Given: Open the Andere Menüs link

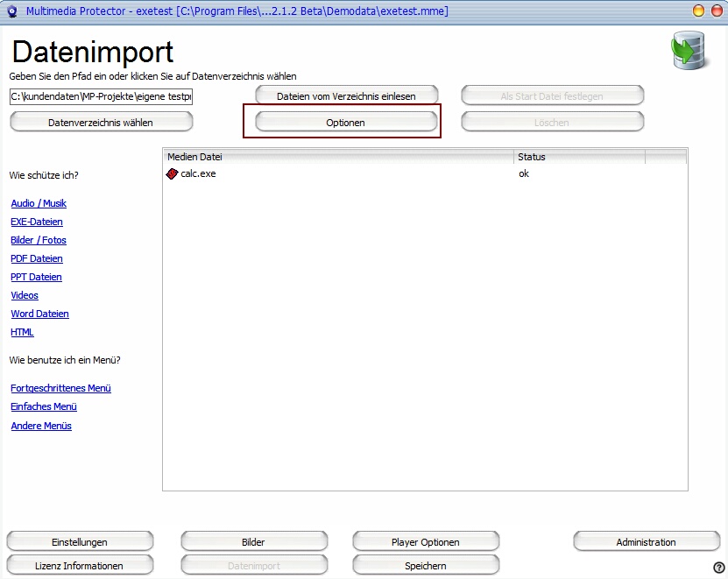Looking at the screenshot, I should [41, 426].
